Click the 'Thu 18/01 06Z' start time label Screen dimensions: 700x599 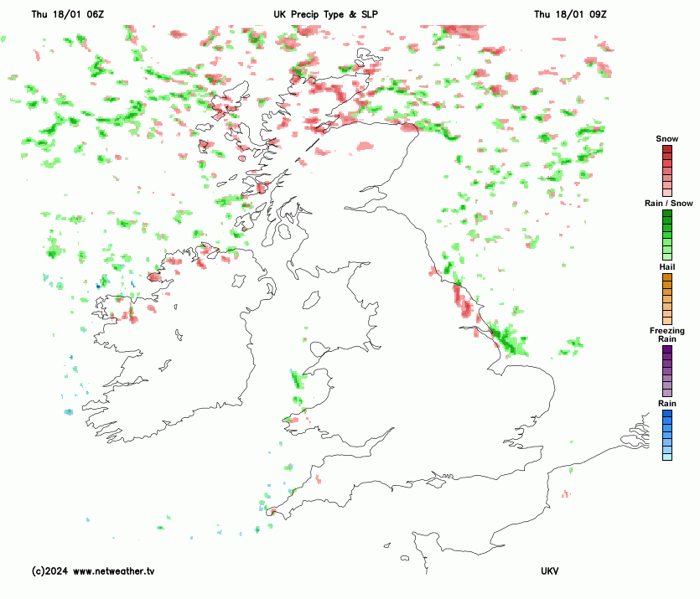click(x=67, y=14)
